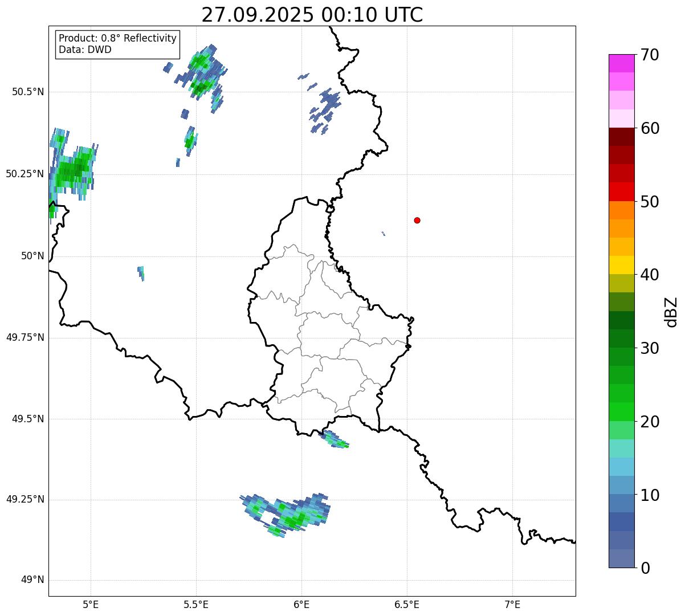Click the magenta swatch at top of colorbar
Image resolution: width=685 pixels, height=616 pixels.
(621, 63)
